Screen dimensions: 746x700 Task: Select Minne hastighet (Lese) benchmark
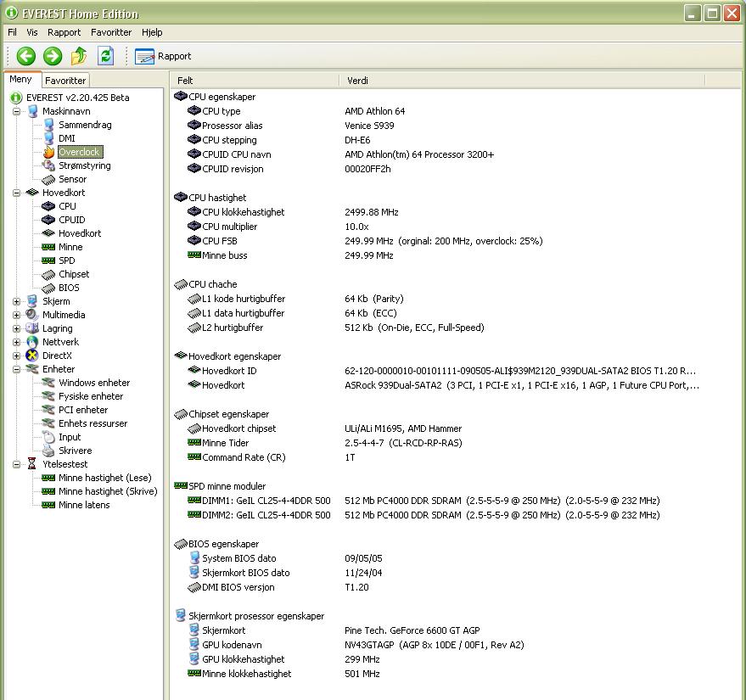(104, 478)
